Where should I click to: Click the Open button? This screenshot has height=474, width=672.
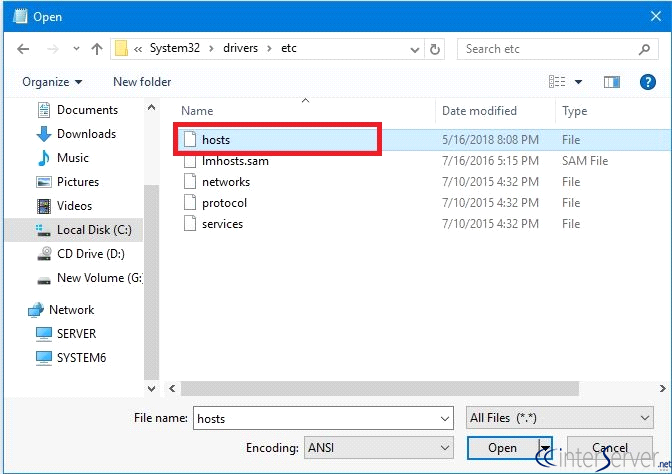pyautogui.click(x=502, y=448)
